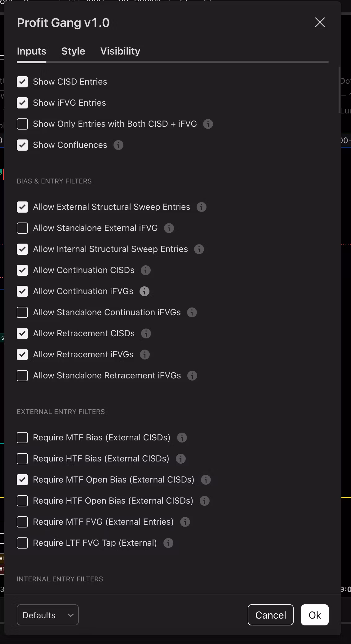This screenshot has width=351, height=644.
Task: Disable Show CISD Entries checkbox
Action: tap(22, 82)
